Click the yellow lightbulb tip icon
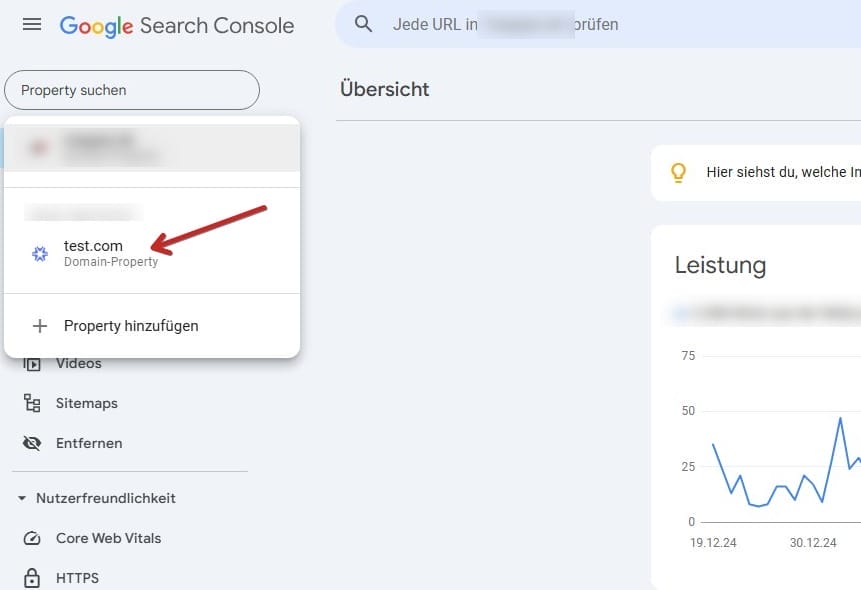 678,172
